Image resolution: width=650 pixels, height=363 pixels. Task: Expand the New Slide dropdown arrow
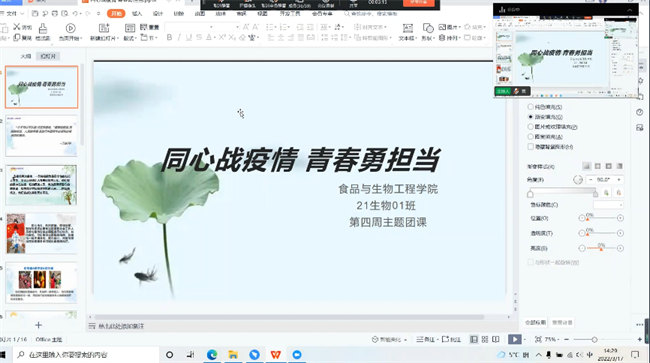(x=118, y=38)
